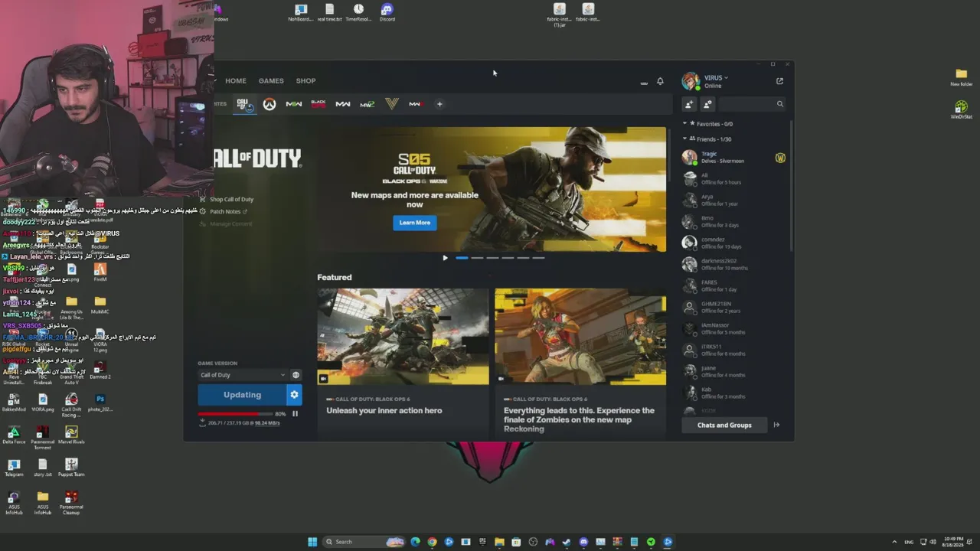Open the Paranormal Cleanup desktop shortcut
980x551 pixels.
pyautogui.click(x=71, y=503)
